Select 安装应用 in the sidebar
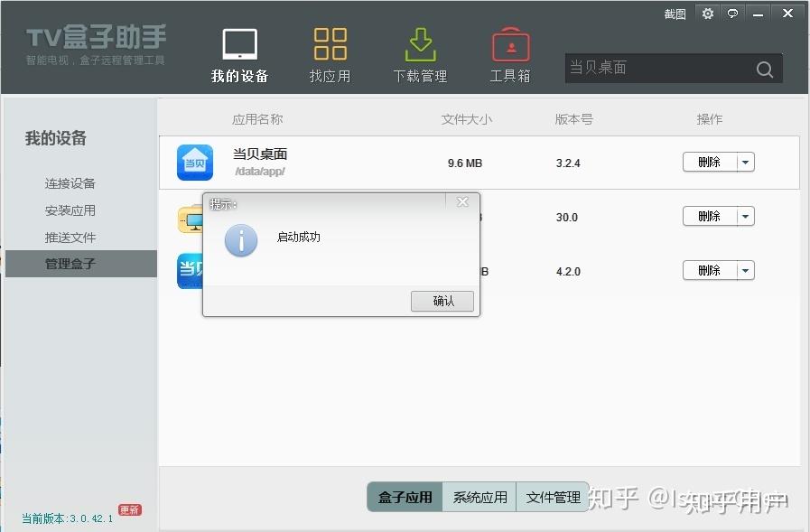The image size is (810, 532). tap(70, 210)
